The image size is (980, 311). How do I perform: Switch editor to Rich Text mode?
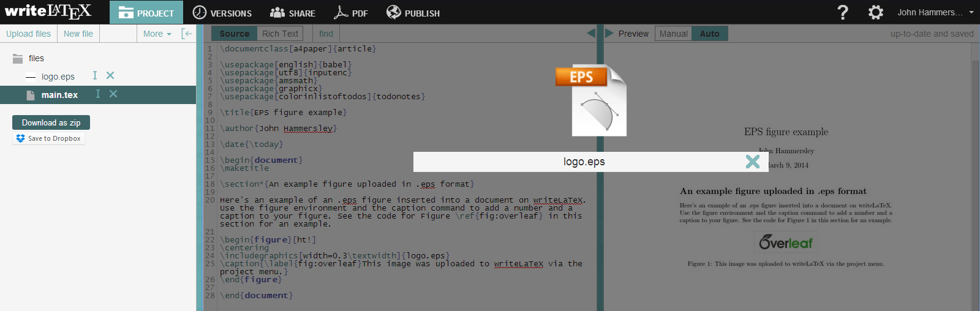tap(281, 34)
